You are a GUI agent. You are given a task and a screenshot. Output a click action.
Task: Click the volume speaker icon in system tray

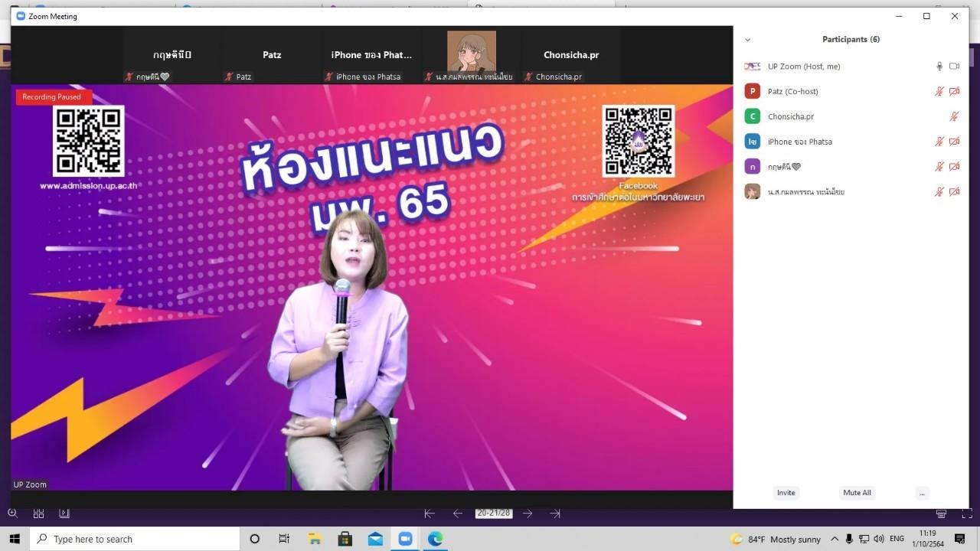point(878,540)
